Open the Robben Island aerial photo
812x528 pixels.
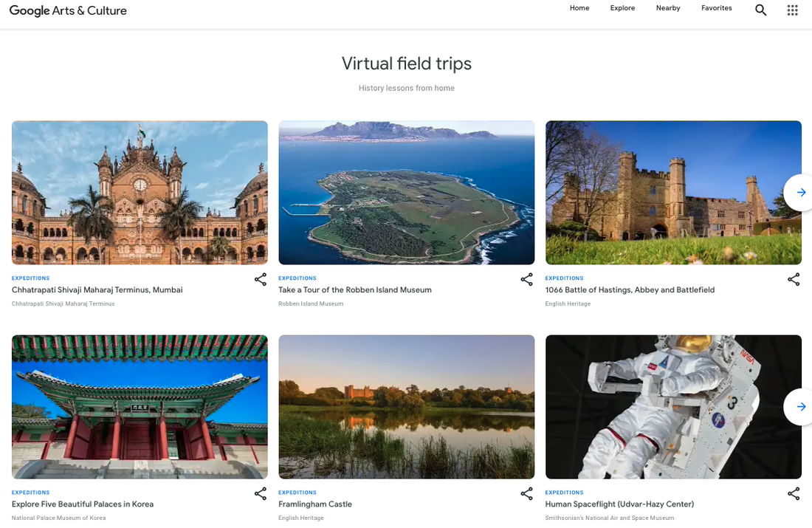[407, 193]
